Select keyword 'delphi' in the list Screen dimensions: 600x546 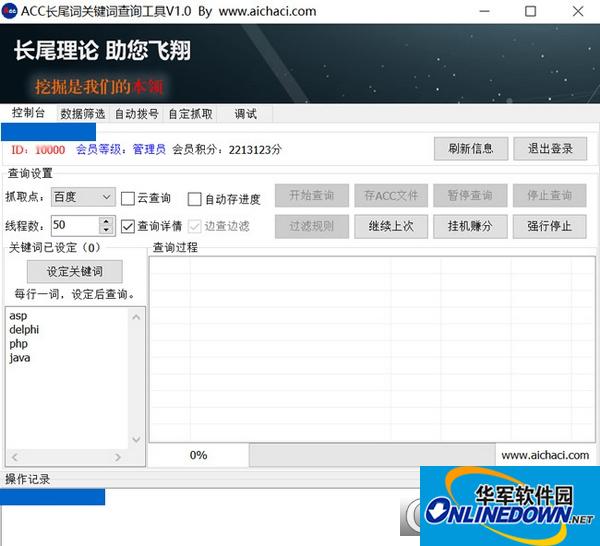click(x=24, y=329)
